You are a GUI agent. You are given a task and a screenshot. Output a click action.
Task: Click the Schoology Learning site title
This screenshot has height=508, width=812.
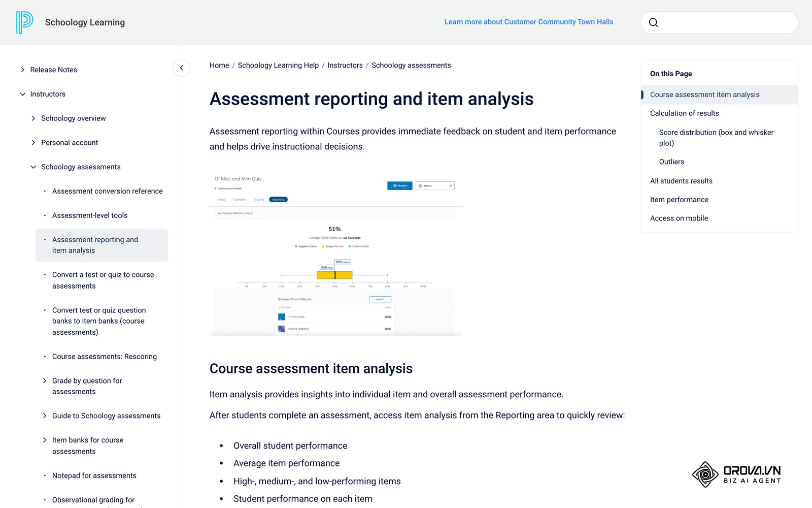85,22
